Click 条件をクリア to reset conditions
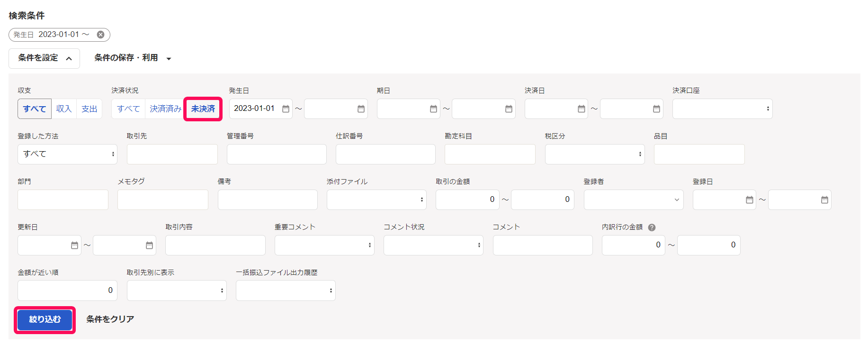Image resolution: width=868 pixels, height=345 pixels. pyautogui.click(x=110, y=319)
